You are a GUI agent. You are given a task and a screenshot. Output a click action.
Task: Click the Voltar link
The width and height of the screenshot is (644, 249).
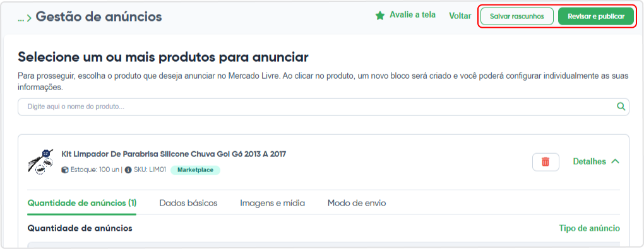(x=460, y=16)
